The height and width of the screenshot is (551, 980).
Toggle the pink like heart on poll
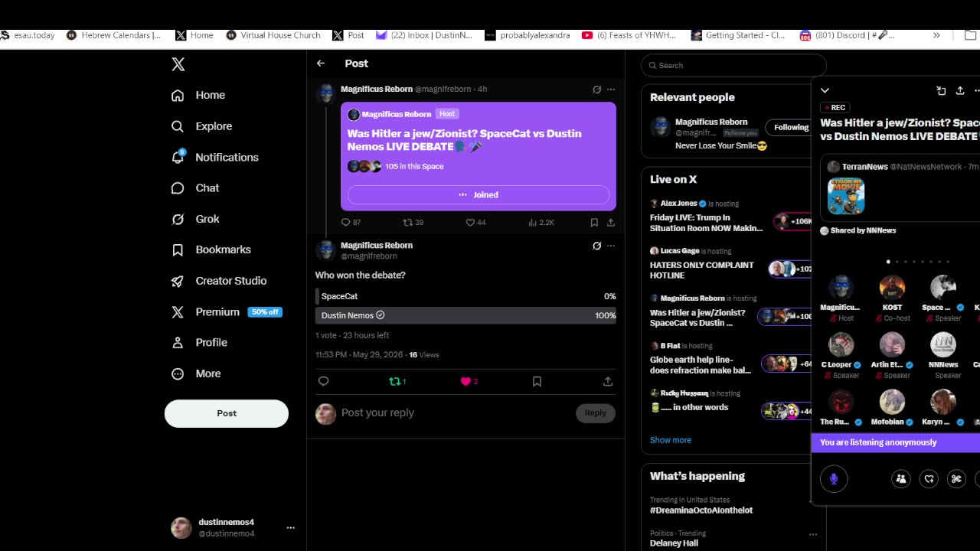pos(469,381)
